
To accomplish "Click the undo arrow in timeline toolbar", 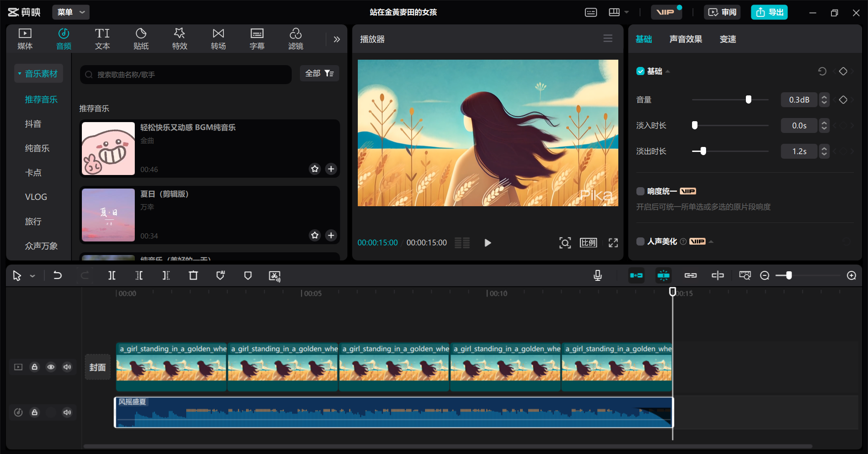I will (x=57, y=275).
